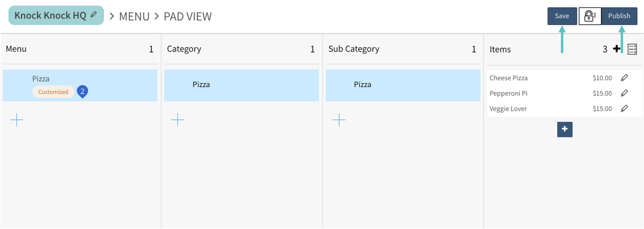Click the black plus icon in Items header
Image resolution: width=644 pixels, height=229 pixels.
(617, 48)
